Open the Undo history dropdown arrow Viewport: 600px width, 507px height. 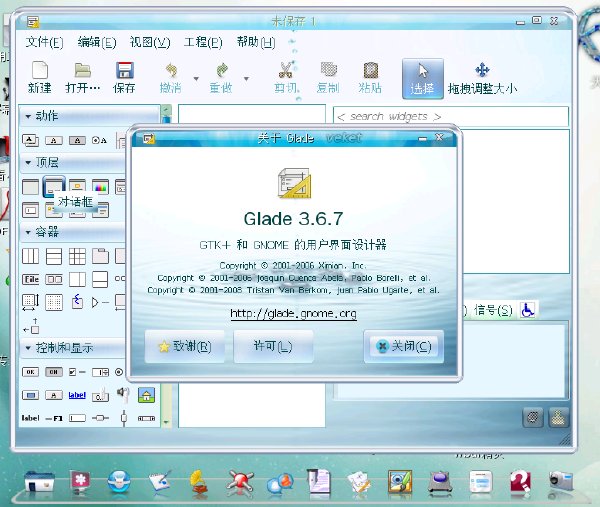click(x=196, y=79)
